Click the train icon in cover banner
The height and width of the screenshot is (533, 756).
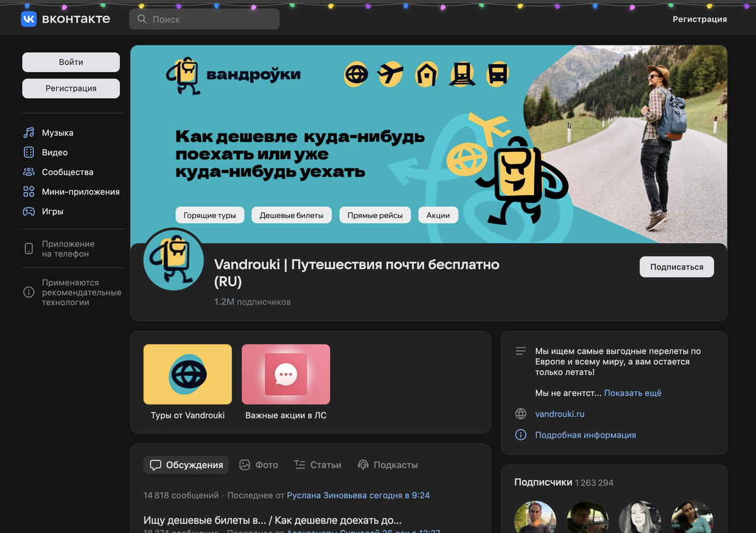click(462, 74)
